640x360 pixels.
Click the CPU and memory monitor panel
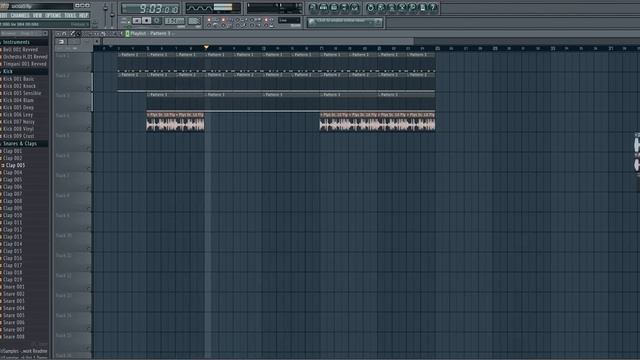click(274, 8)
